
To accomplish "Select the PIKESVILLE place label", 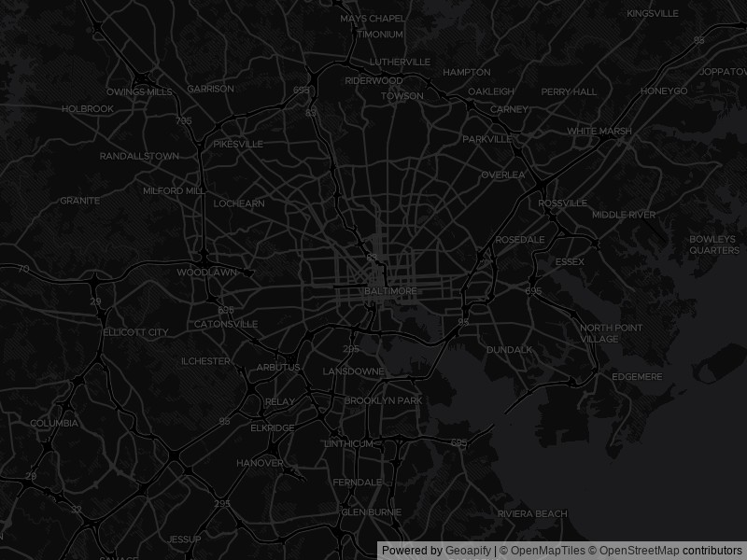I will pos(238,145).
